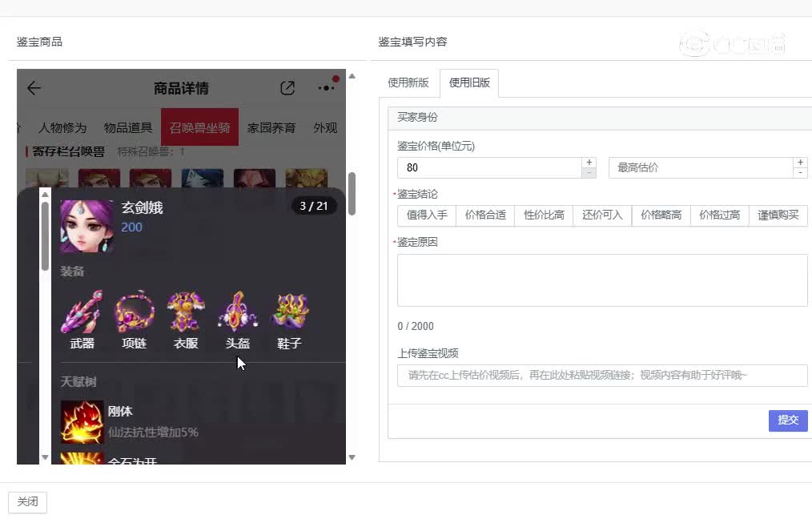Switch to 家园养育 tab

(x=271, y=128)
